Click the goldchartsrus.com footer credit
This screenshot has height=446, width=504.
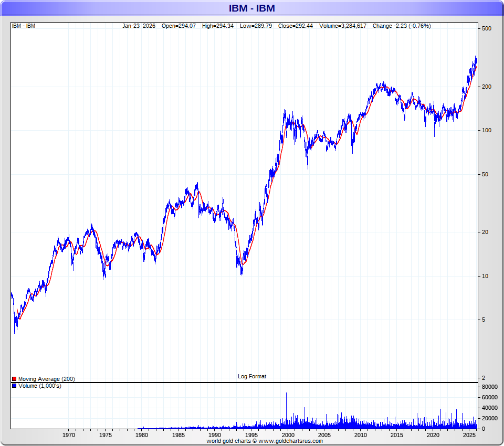pyautogui.click(x=265, y=441)
